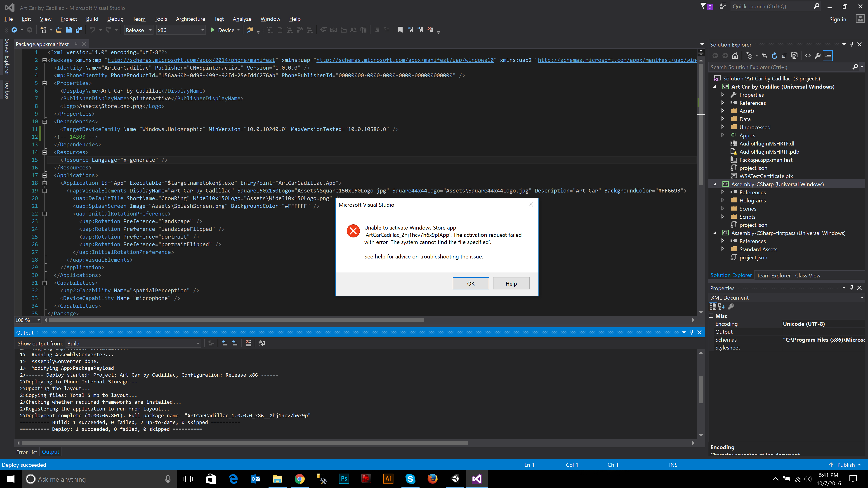
Task: Click Help on the activation error dialog
Action: click(511, 283)
